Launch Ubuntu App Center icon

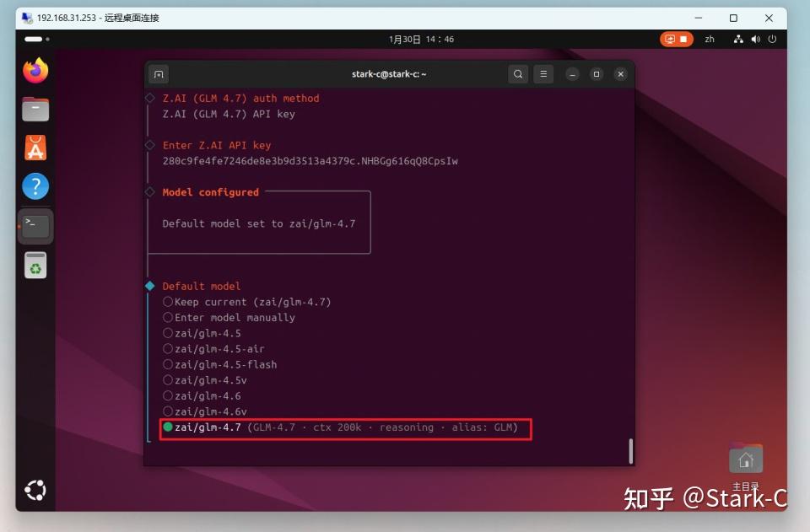point(35,148)
